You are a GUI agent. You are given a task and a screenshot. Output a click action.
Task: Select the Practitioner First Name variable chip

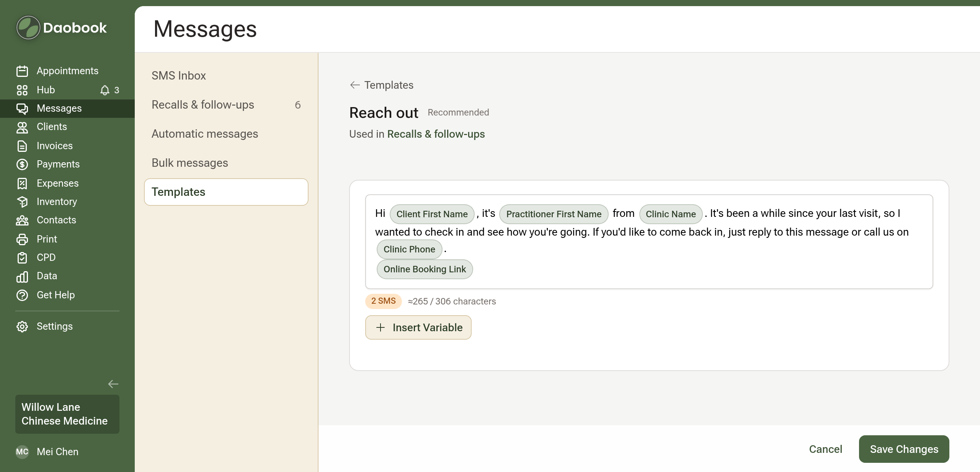tap(554, 214)
